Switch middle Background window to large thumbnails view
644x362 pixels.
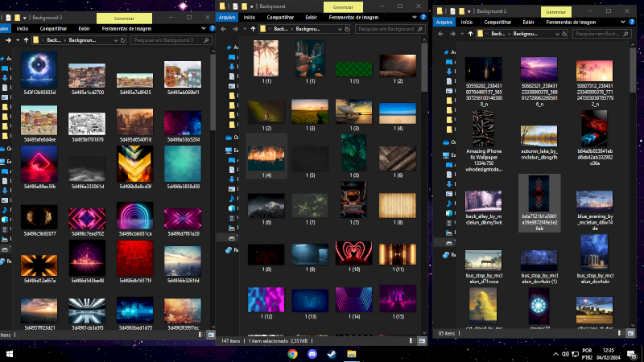(x=423, y=341)
